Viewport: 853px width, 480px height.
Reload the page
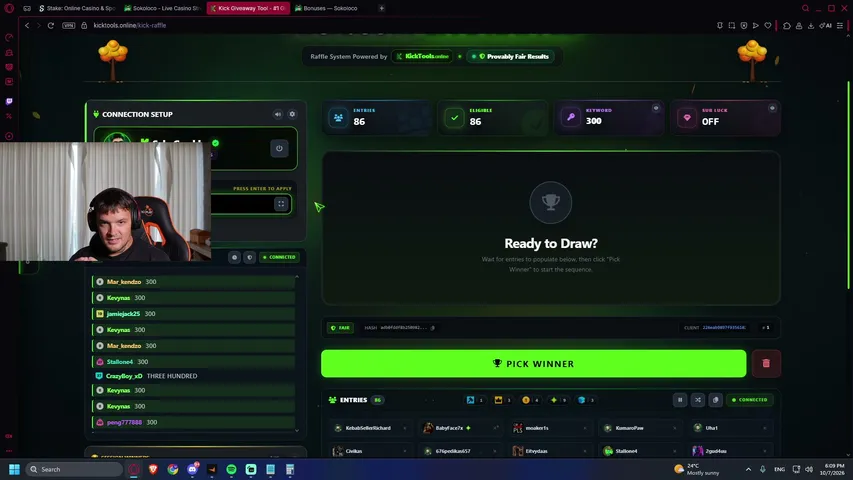pyautogui.click(x=51, y=26)
